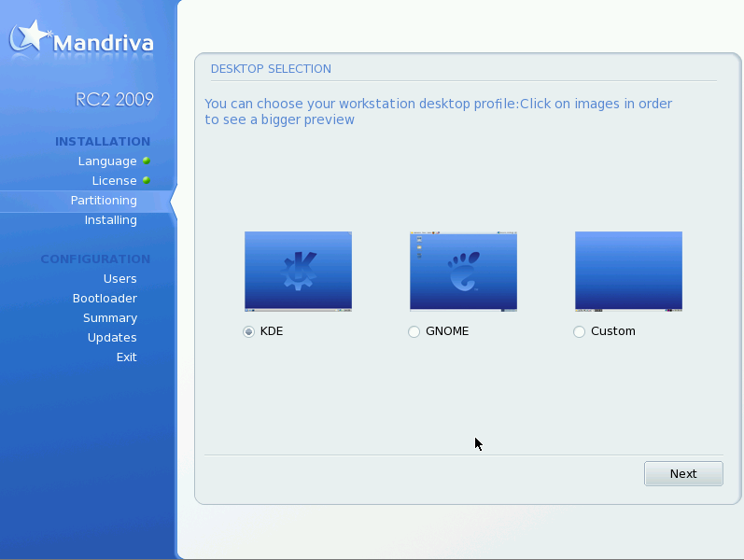This screenshot has width=744, height=560.
Task: Open the Custom desktop preview image
Action: tap(628, 271)
